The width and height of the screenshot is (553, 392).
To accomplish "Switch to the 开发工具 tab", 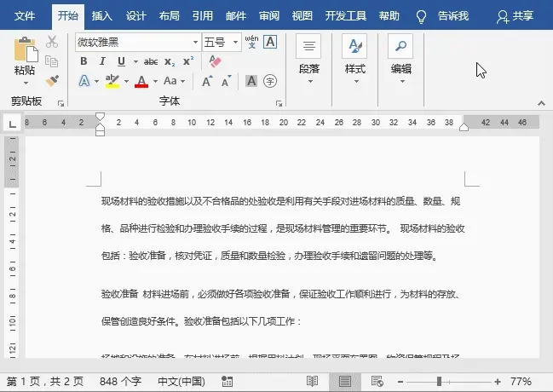I will (346, 16).
